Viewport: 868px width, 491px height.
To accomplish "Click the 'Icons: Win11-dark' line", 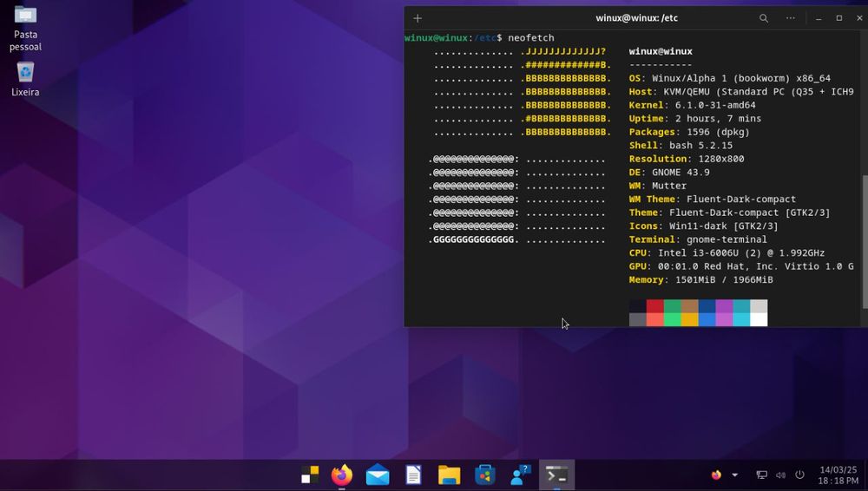I will coord(704,226).
